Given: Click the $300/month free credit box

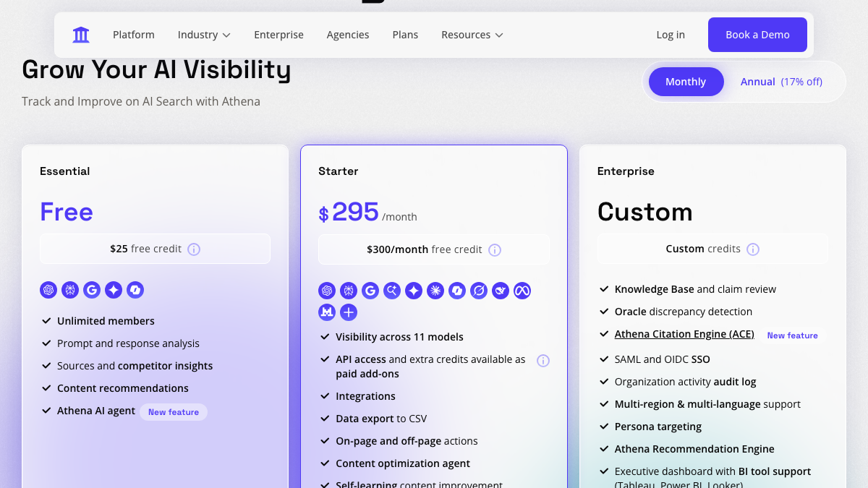Looking at the screenshot, I should pos(434,249).
